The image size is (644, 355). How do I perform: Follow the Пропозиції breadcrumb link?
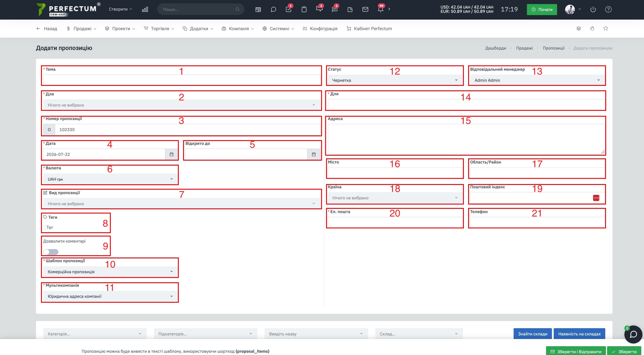553,48
